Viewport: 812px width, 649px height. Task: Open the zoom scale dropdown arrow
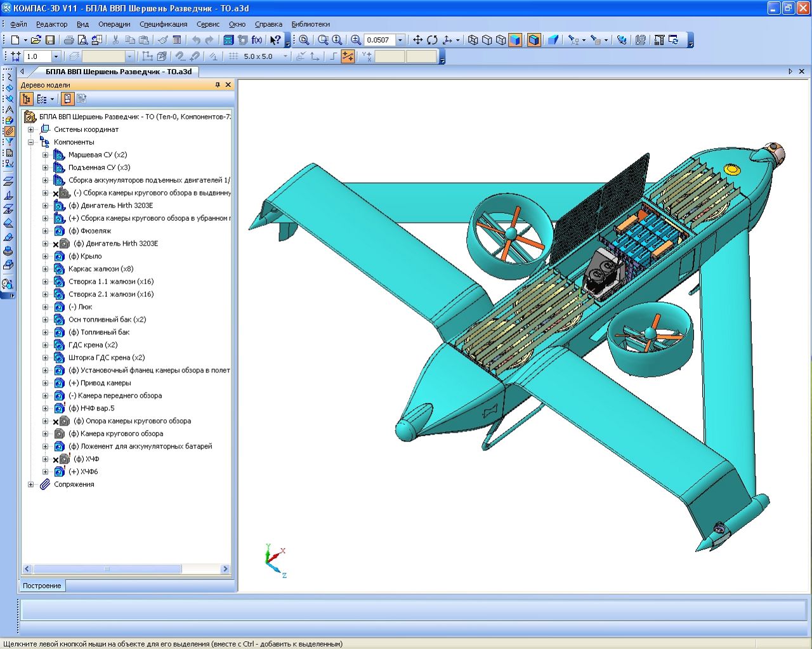[400, 40]
